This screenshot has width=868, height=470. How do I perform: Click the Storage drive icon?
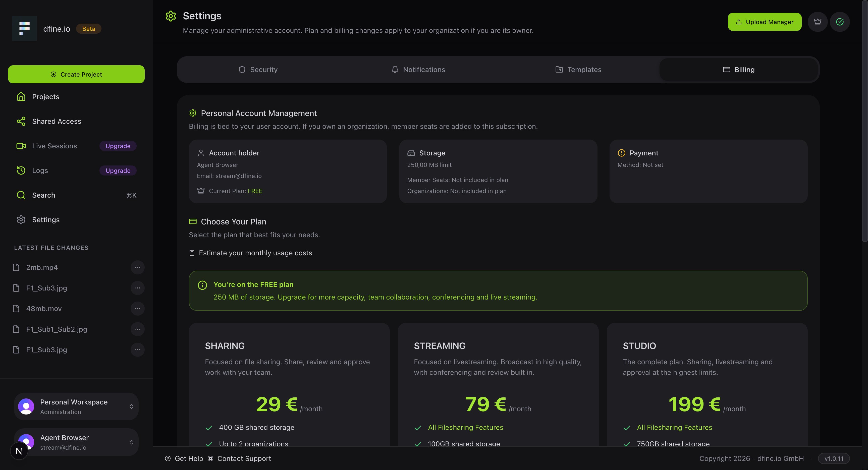(411, 153)
